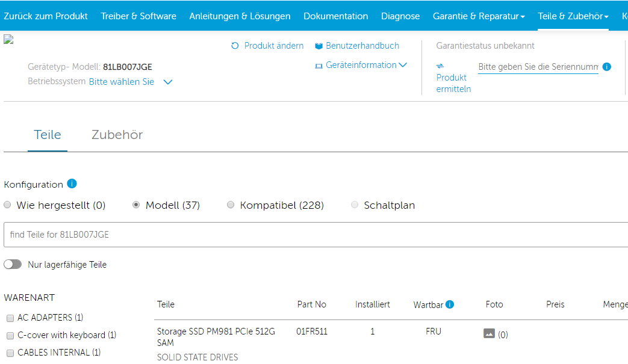The height and width of the screenshot is (364, 628).
Task: Click the Produkt ermitteln swap arrows icon
Action: click(440, 66)
